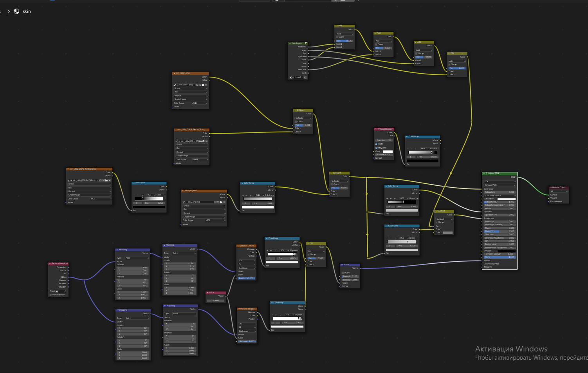This screenshot has height=373, width=588.
Task: Uncheck OnlyLocal in AmbientOcclusion node
Action: [x=376, y=148]
